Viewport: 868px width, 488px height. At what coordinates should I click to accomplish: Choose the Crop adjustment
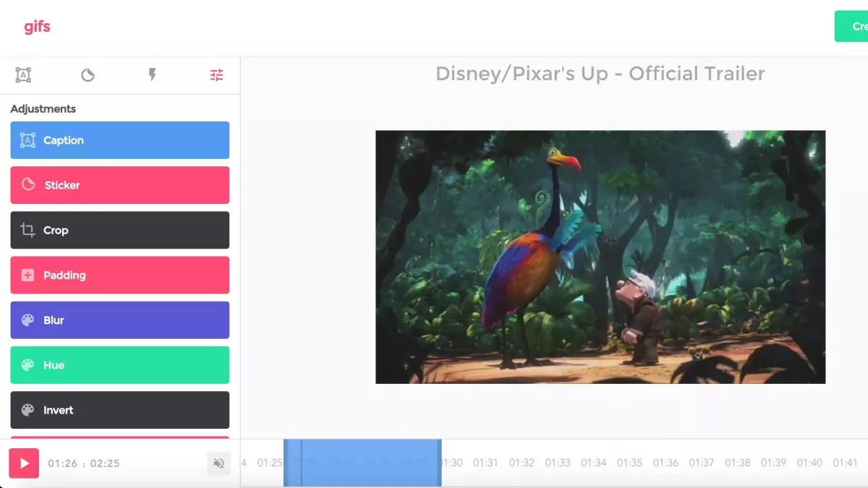(120, 230)
